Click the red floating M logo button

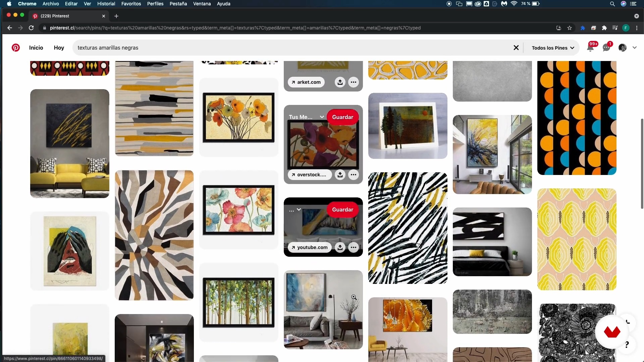coord(612,332)
